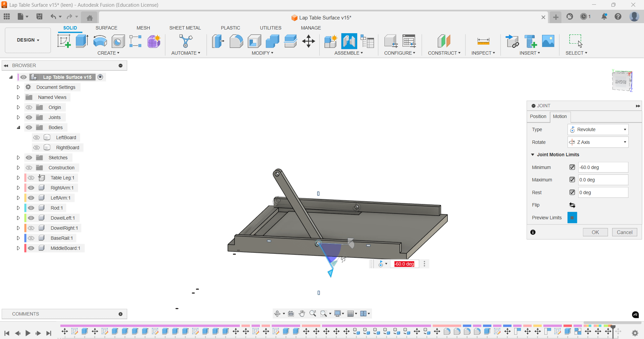Click the Insert Derive icon
The width and height of the screenshot is (644, 339).
click(512, 41)
